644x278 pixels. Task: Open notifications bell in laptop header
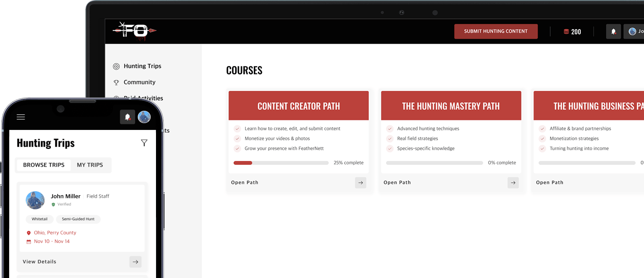pyautogui.click(x=614, y=31)
